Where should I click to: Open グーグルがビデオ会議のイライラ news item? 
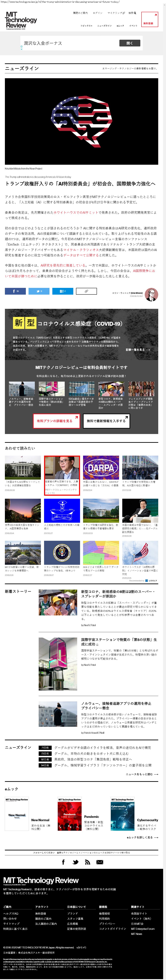[102, 748]
